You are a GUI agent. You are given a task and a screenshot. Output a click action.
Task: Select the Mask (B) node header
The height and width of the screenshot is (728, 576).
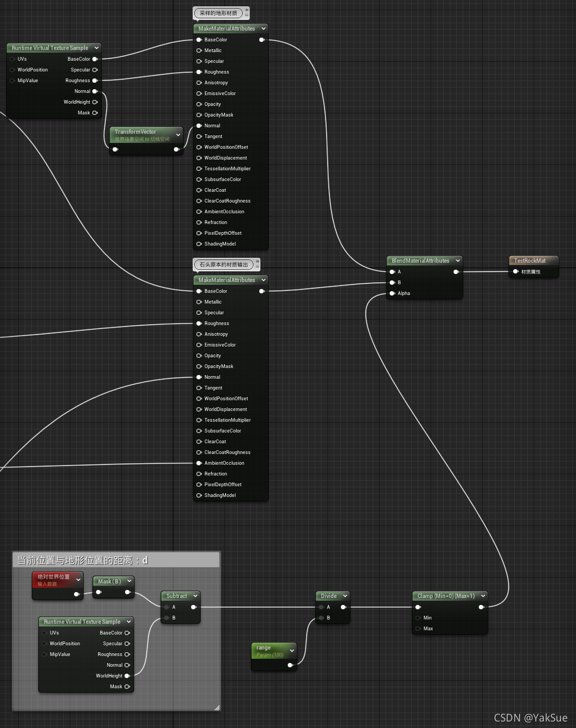(110, 581)
